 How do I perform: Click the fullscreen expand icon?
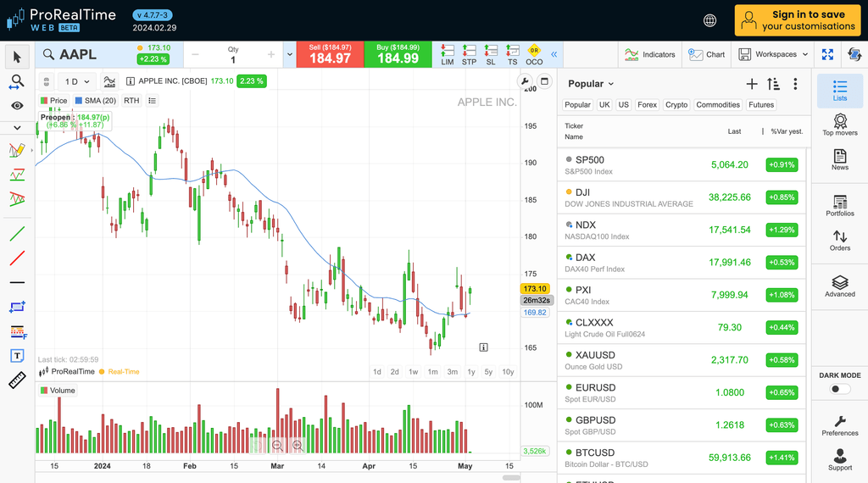pos(827,54)
